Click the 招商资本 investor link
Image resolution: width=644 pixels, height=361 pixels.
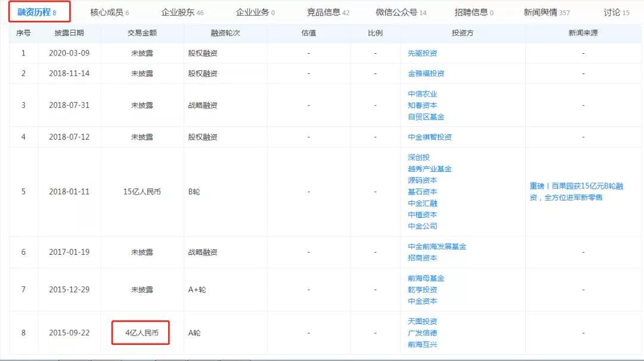pyautogui.click(x=422, y=258)
